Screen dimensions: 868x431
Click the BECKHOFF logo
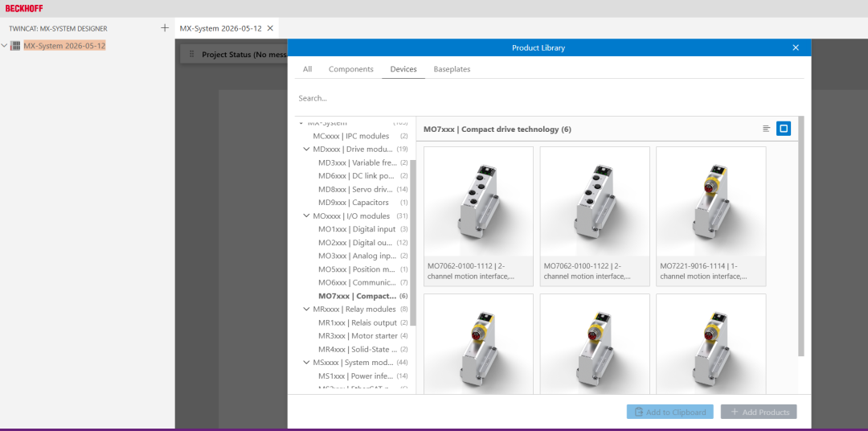pos(24,8)
